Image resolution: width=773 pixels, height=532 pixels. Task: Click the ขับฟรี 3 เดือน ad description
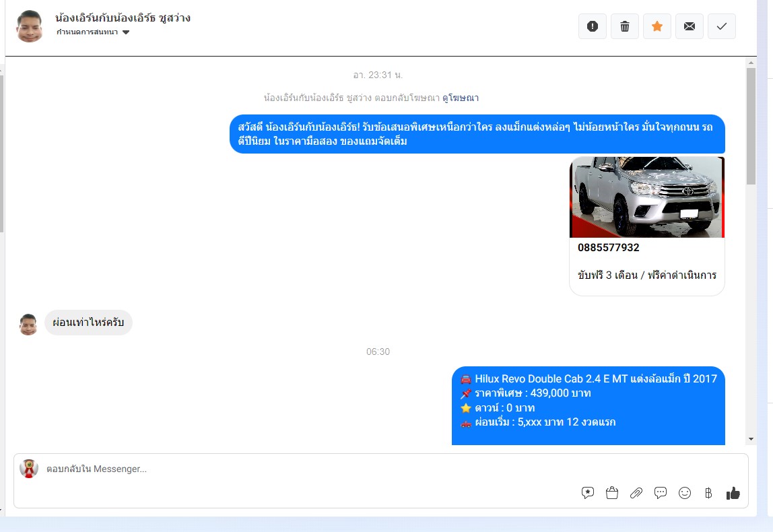tap(647, 275)
